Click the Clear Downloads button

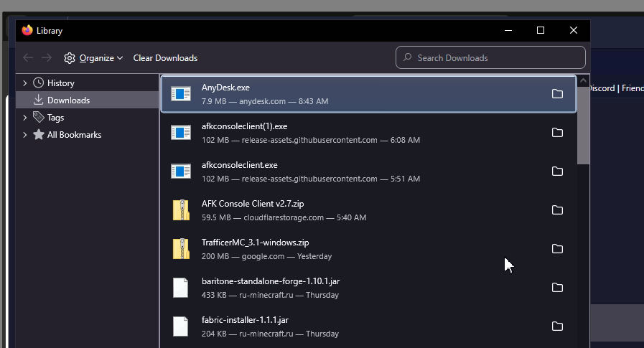pos(165,58)
